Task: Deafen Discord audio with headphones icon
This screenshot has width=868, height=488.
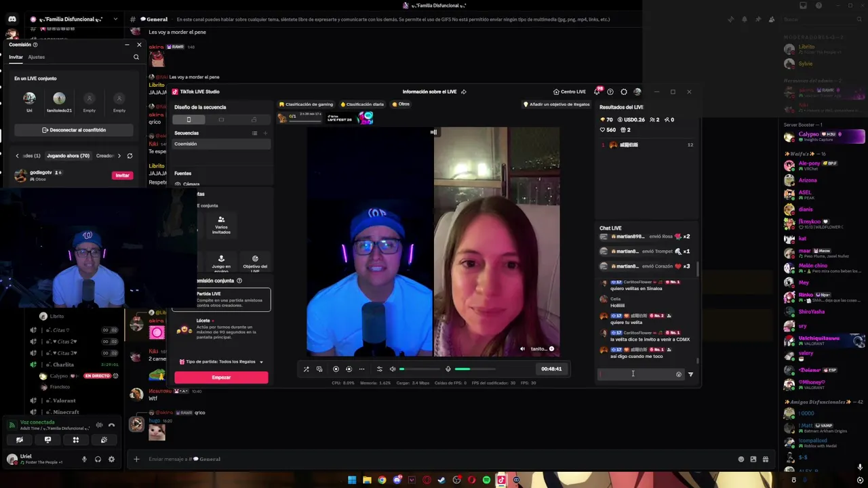Action: coord(98,459)
